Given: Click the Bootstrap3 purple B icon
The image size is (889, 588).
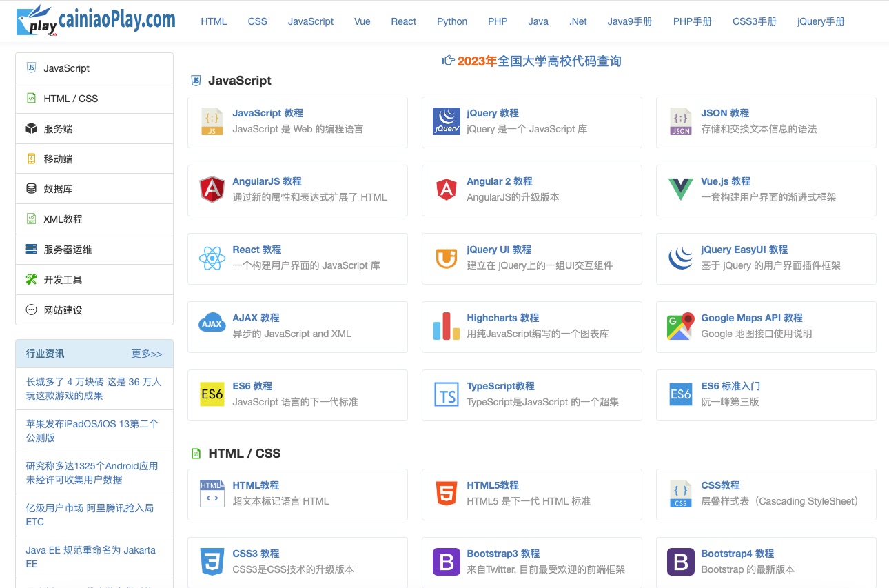Looking at the screenshot, I should [x=447, y=562].
